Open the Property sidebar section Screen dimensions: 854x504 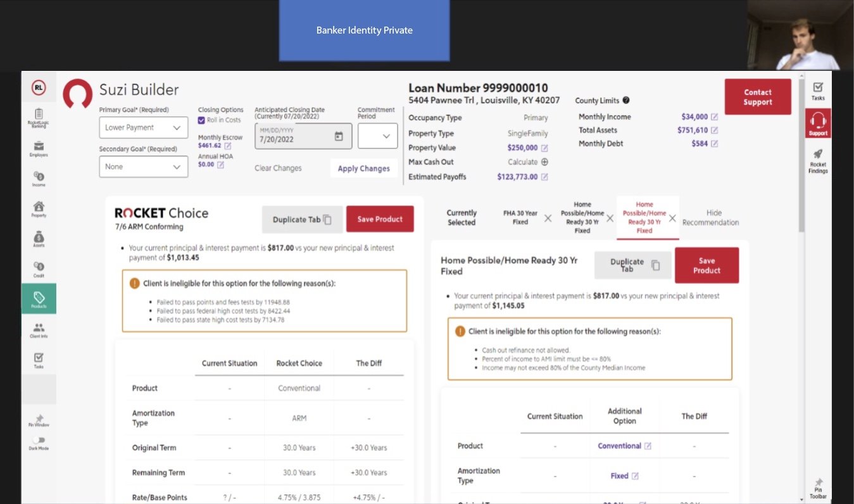coord(39,209)
